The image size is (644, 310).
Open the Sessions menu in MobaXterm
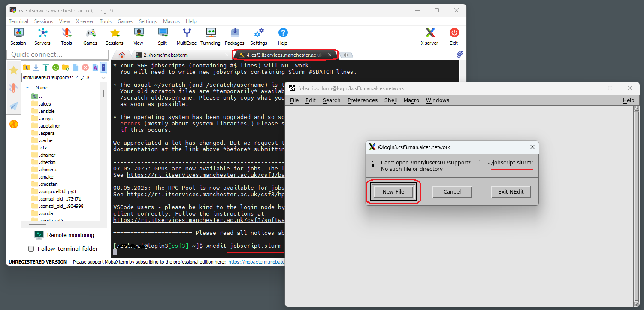click(44, 21)
